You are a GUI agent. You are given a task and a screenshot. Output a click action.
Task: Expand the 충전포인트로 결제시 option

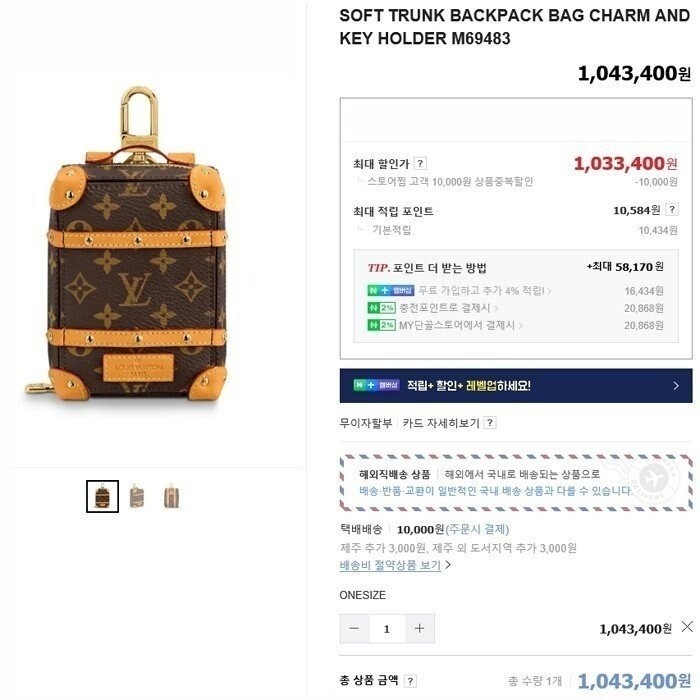tap(449, 308)
